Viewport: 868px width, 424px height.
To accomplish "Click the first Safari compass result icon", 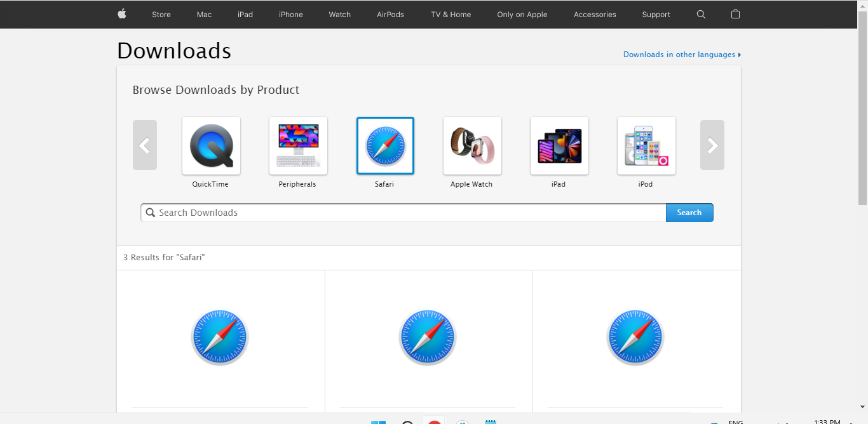I will 220,338.
